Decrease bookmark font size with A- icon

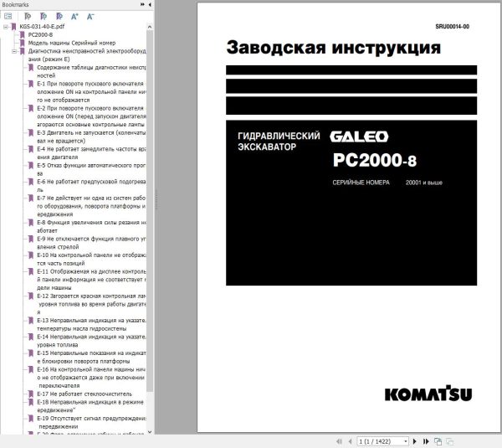90,17
